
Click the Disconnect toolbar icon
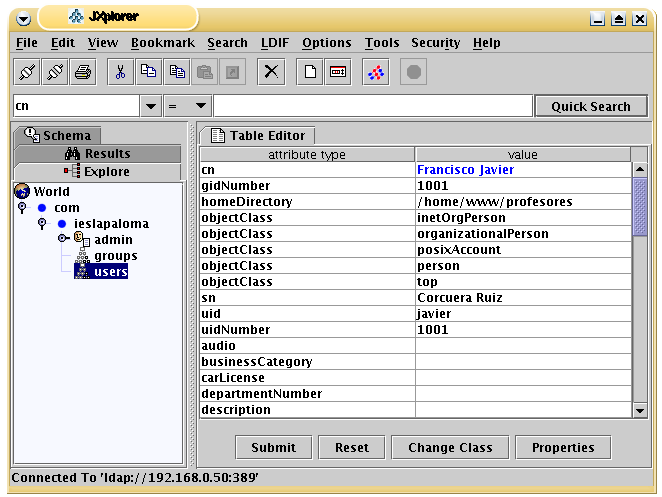point(55,72)
